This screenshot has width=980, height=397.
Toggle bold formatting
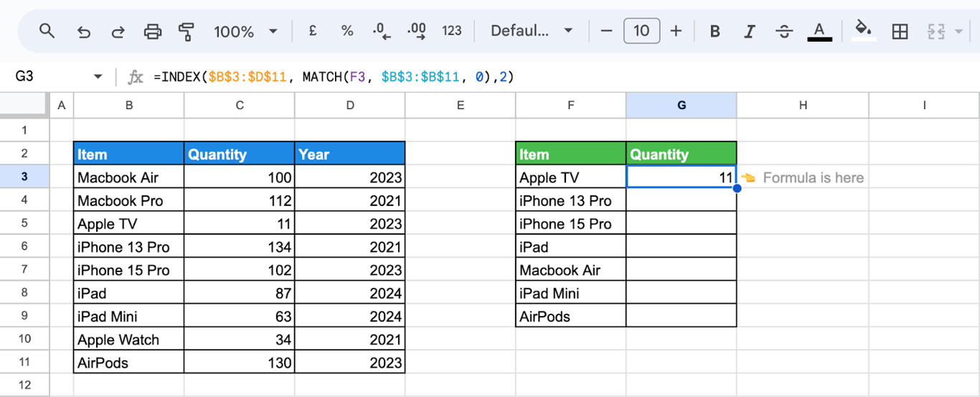(x=715, y=31)
